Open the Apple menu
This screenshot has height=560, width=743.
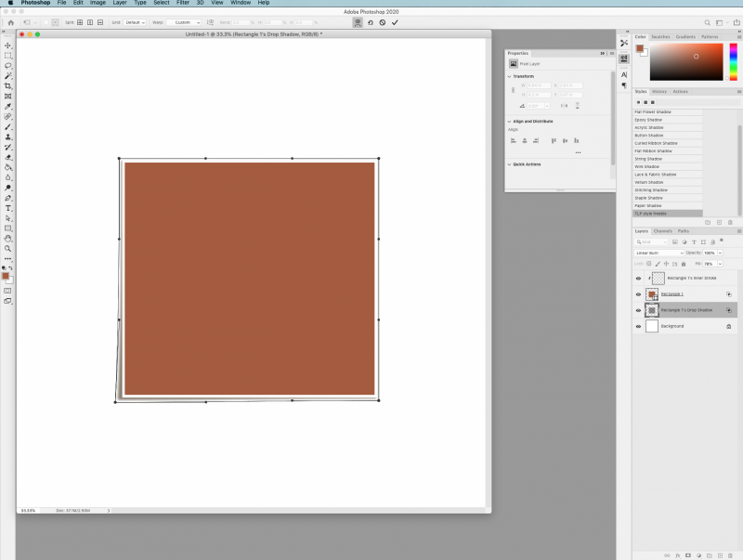point(10,3)
